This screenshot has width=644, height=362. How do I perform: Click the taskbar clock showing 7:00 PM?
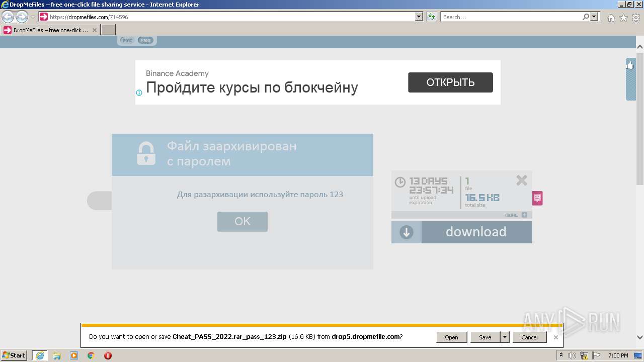618,355
